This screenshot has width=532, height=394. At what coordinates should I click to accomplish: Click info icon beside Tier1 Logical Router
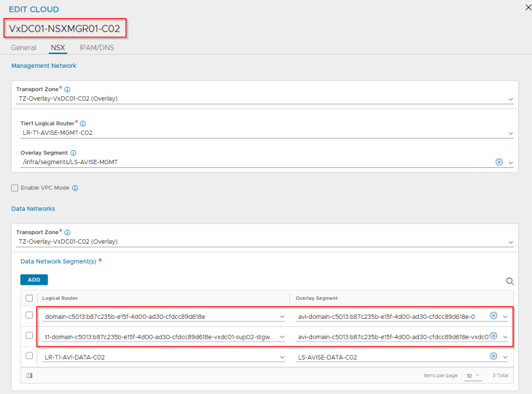(x=82, y=123)
